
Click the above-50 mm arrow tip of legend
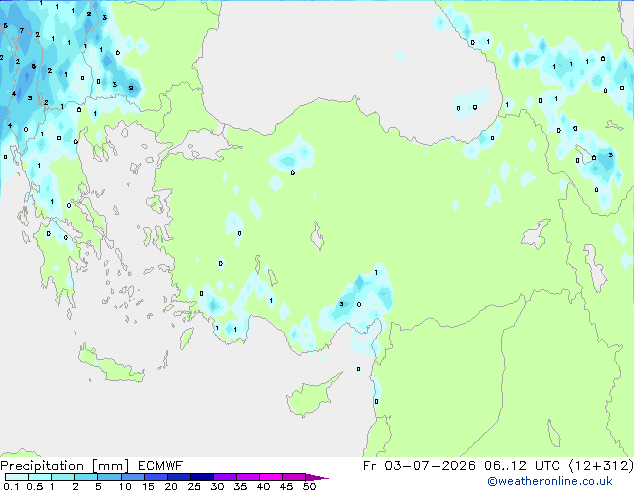(317, 477)
